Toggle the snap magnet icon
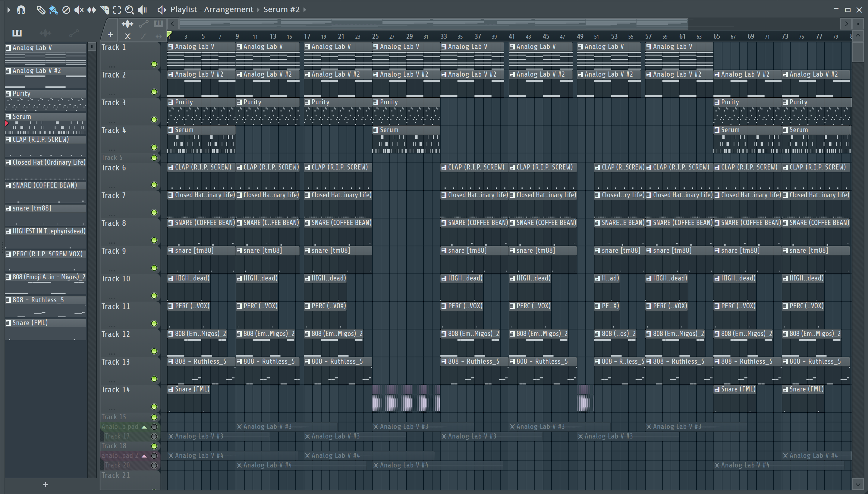The height and width of the screenshot is (494, 868). click(21, 10)
